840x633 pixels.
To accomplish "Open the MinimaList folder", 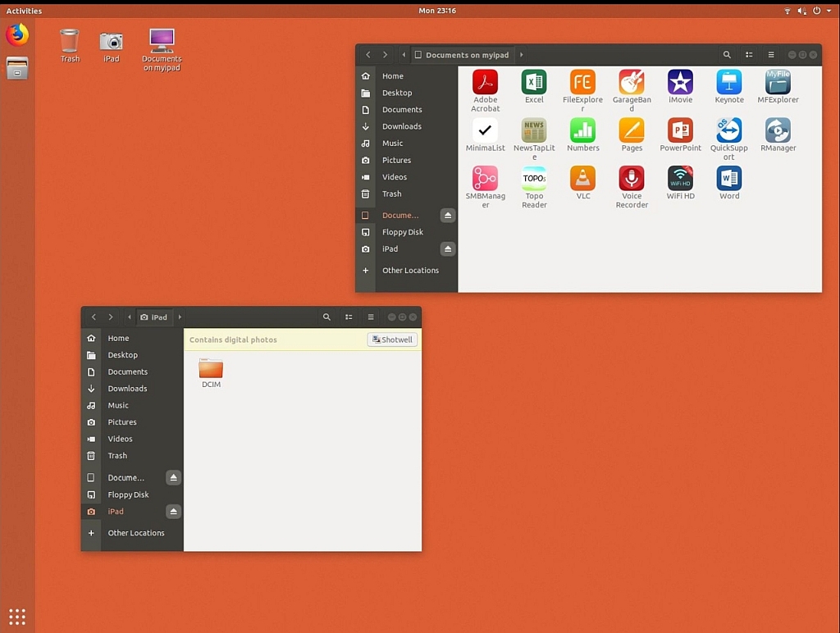I will point(485,130).
